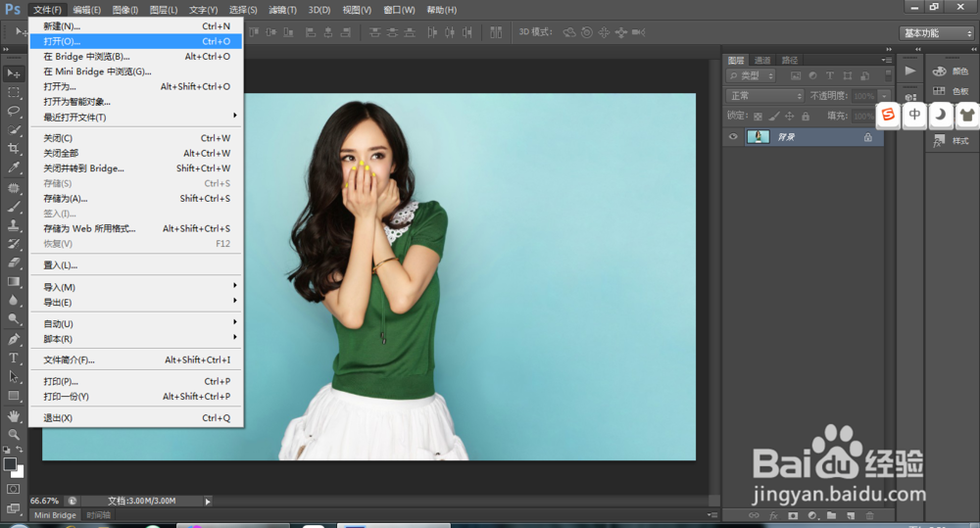The width and height of the screenshot is (980, 528).
Task: Open the Color panel icon
Action: pyautogui.click(x=939, y=72)
